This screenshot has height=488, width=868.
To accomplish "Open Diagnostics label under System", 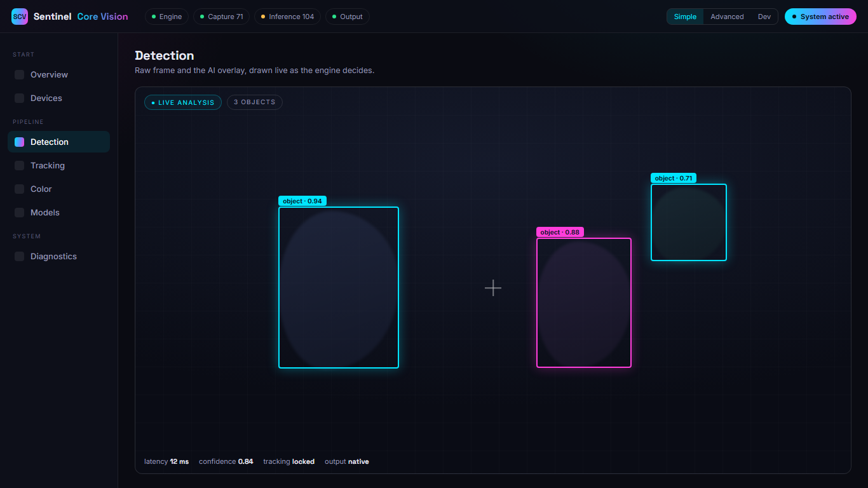I will 53,257.
